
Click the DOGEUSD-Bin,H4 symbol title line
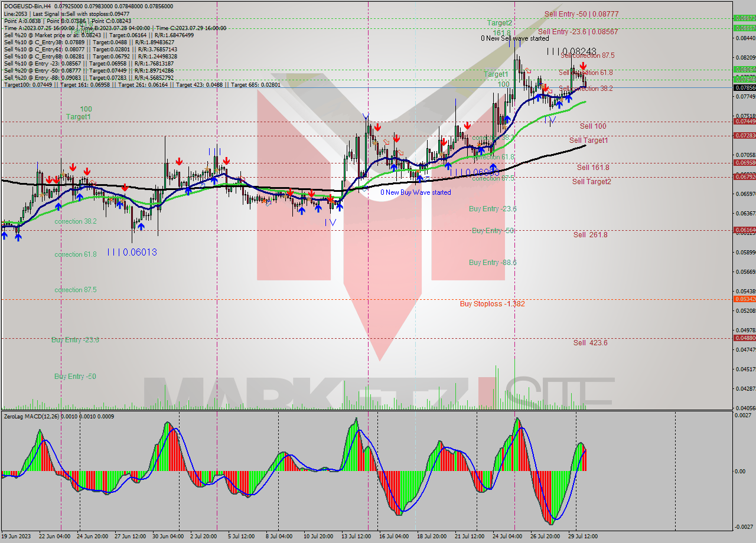[x=89, y=6]
